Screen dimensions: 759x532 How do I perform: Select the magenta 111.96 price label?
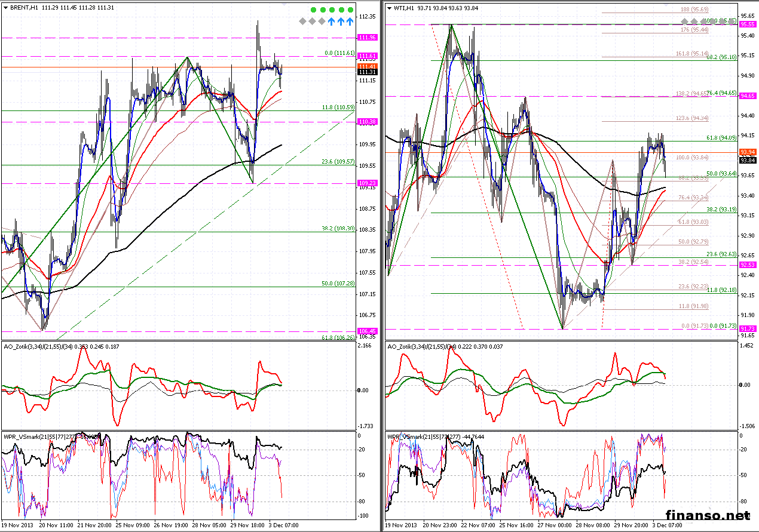pyautogui.click(x=366, y=37)
